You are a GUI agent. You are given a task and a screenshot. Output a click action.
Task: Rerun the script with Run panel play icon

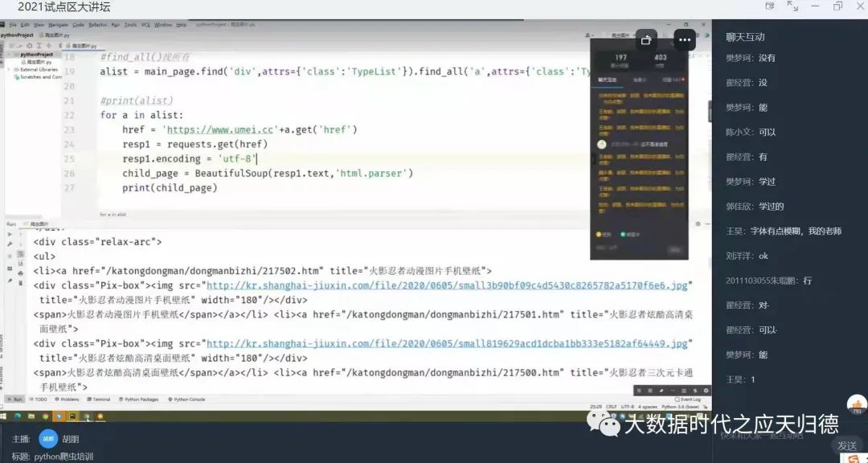tap(10, 234)
